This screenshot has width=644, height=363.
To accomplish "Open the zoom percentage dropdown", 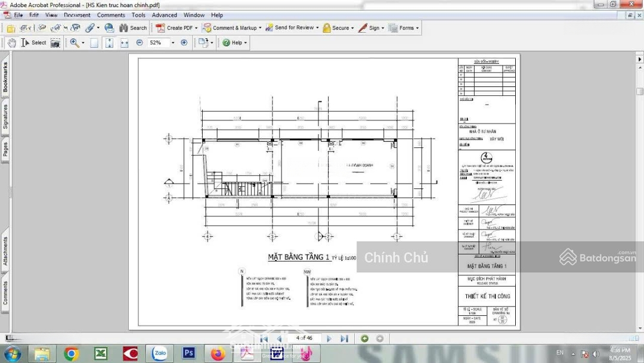I will pos(173,43).
